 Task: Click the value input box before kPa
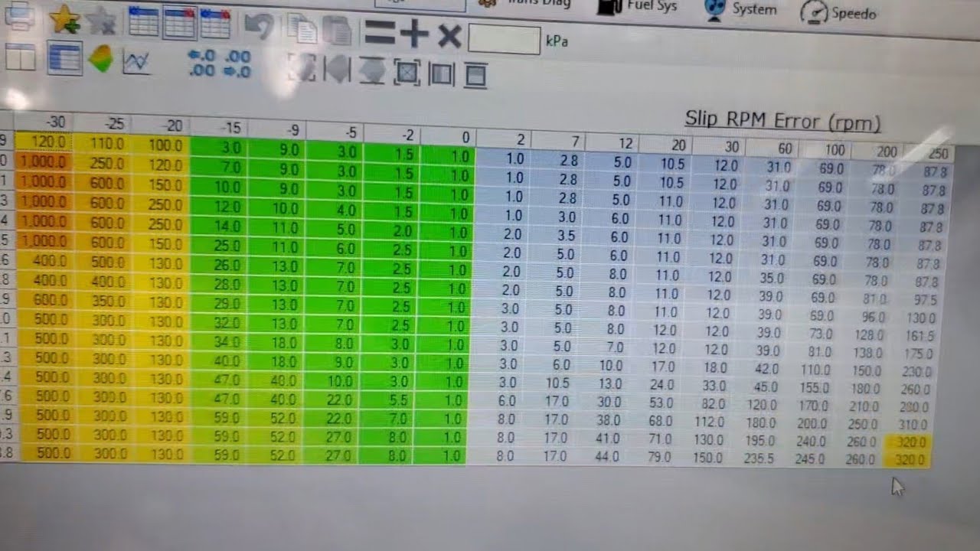(x=504, y=39)
